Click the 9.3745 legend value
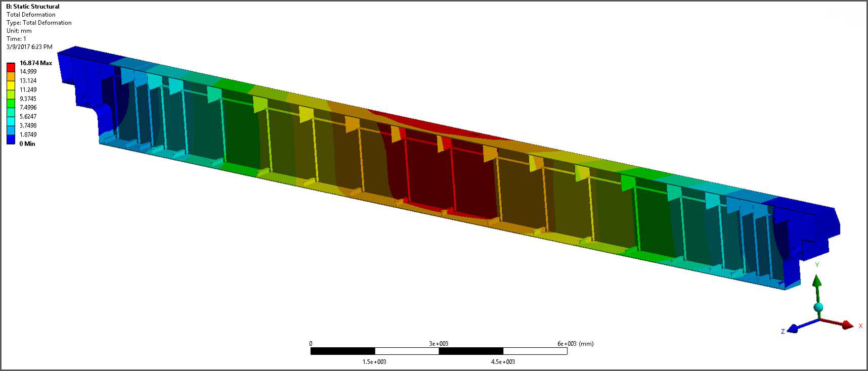 [28, 99]
